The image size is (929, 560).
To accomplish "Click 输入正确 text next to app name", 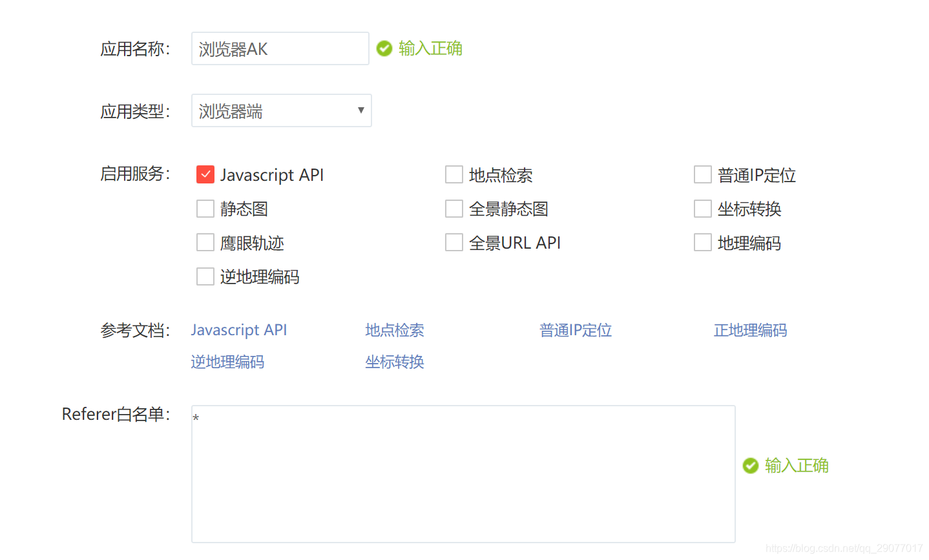I will point(430,48).
